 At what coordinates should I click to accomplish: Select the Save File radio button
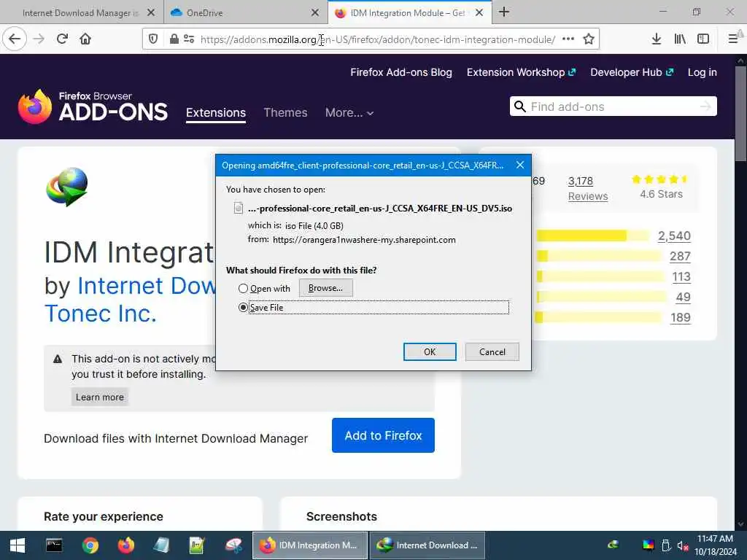[x=243, y=308]
